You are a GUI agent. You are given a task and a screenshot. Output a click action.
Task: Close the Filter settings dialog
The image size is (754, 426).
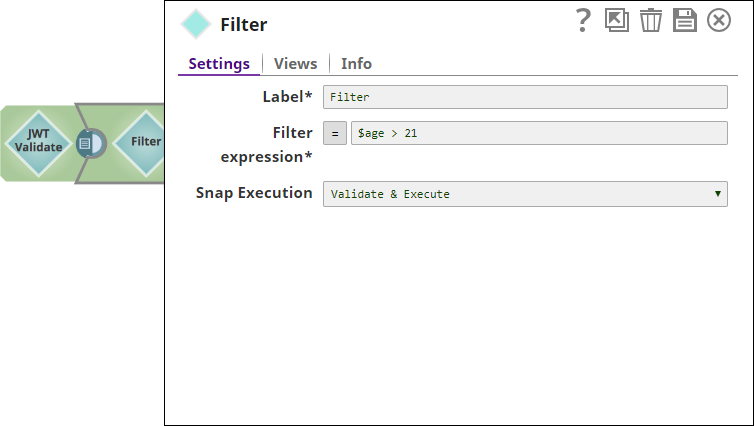(x=719, y=21)
